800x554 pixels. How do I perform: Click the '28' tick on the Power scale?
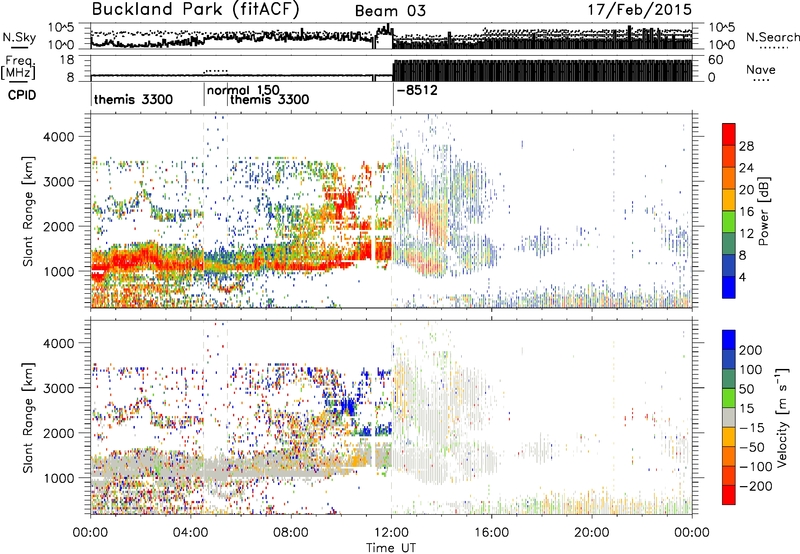point(746,146)
